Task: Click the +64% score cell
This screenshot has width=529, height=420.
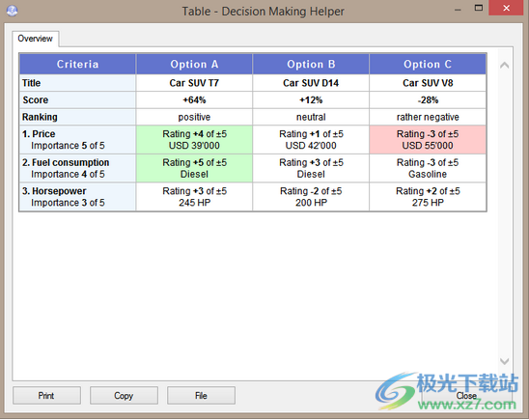Action: 194,99
